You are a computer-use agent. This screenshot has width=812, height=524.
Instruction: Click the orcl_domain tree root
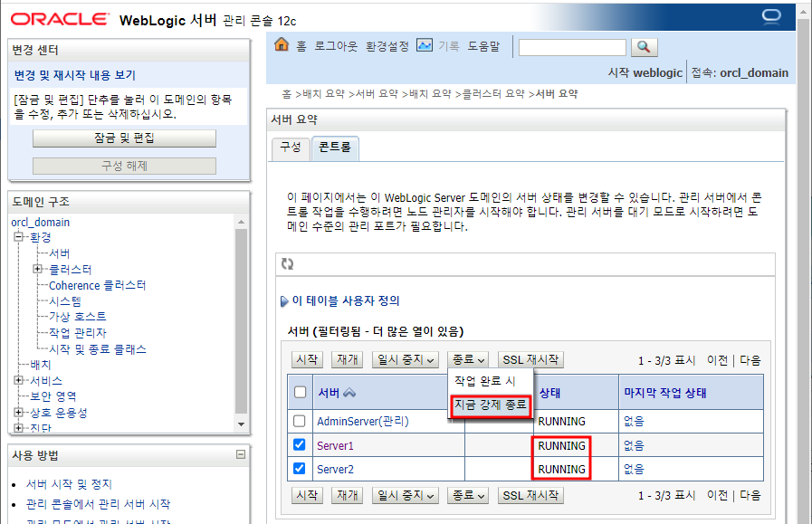(41, 222)
